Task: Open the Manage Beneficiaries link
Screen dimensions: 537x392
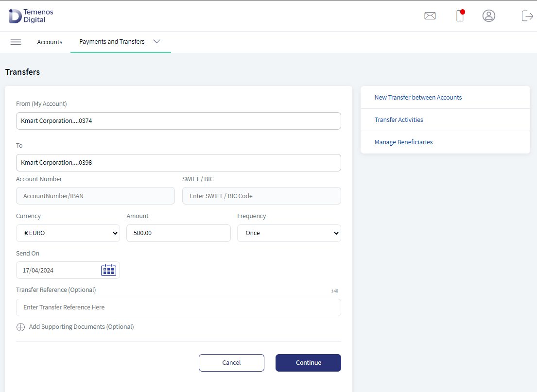Action: tap(403, 142)
